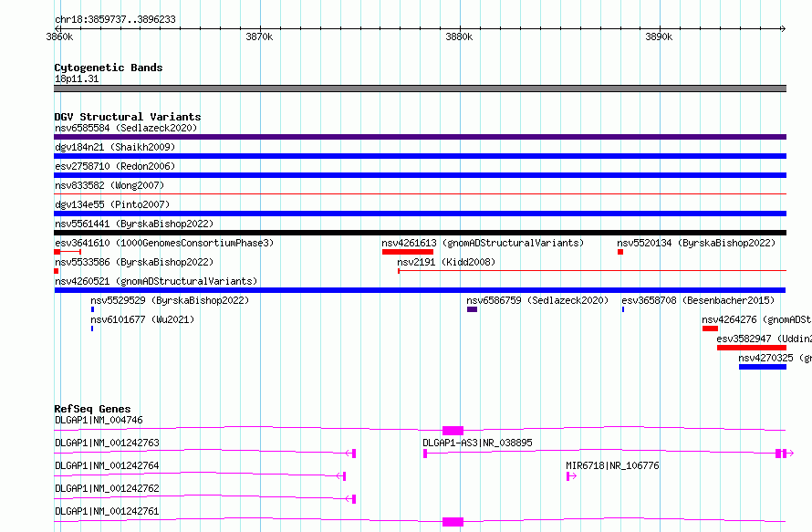Select the blue nsv4260521 variant bar

click(420, 290)
